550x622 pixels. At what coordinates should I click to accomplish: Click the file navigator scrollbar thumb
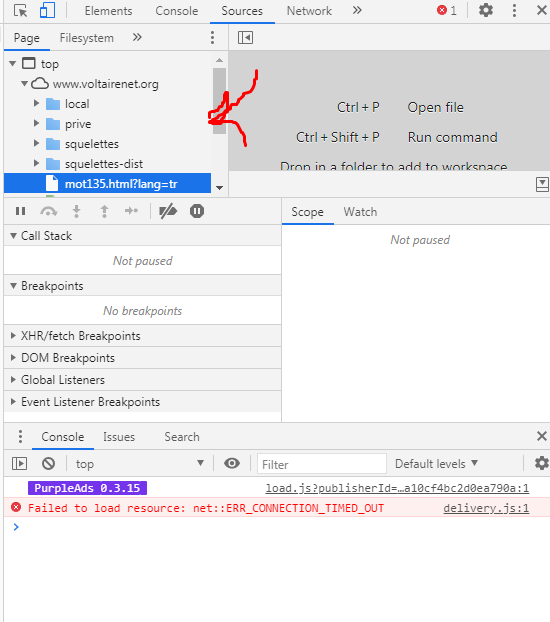coord(219,101)
